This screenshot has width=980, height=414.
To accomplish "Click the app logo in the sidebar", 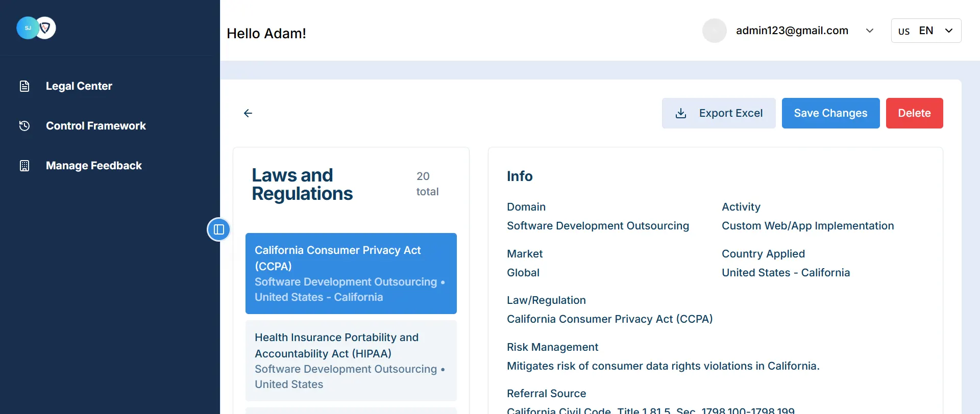I will 36,28.
